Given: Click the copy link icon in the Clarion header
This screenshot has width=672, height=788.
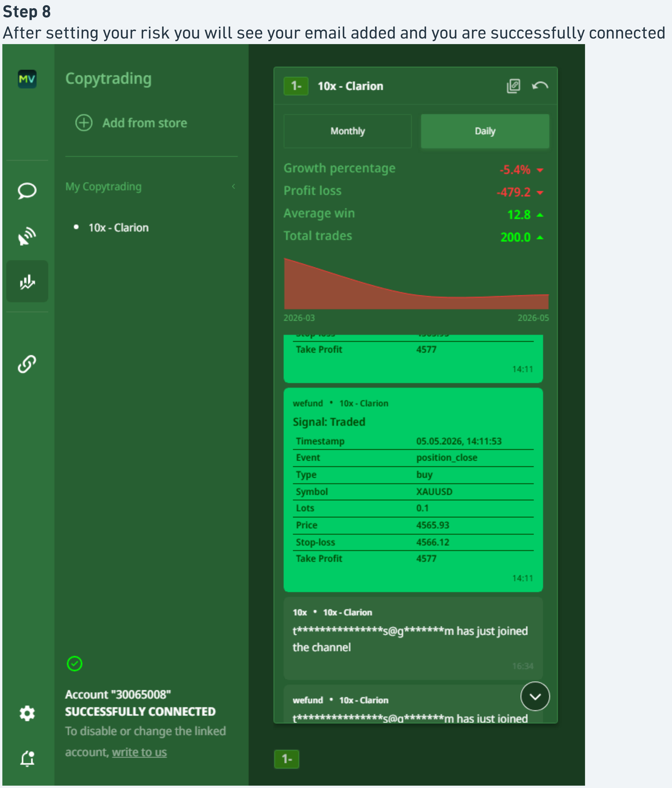Looking at the screenshot, I should (x=513, y=86).
